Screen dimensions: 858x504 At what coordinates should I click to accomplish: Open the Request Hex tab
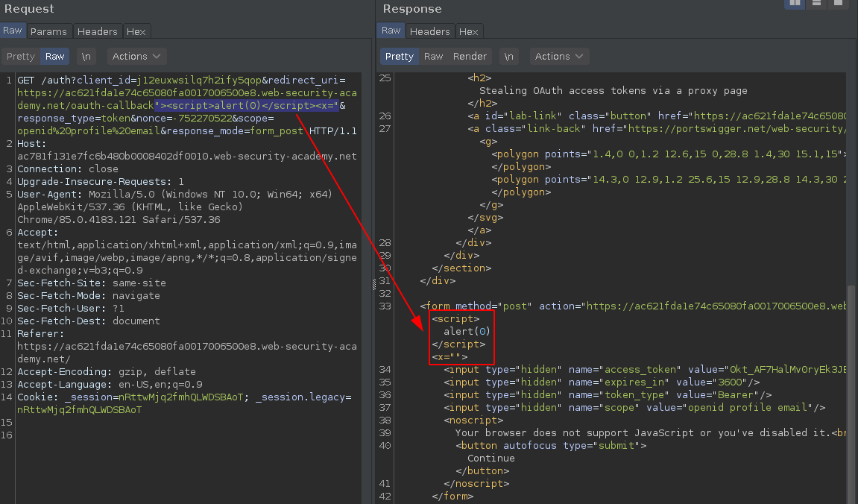[x=136, y=32]
